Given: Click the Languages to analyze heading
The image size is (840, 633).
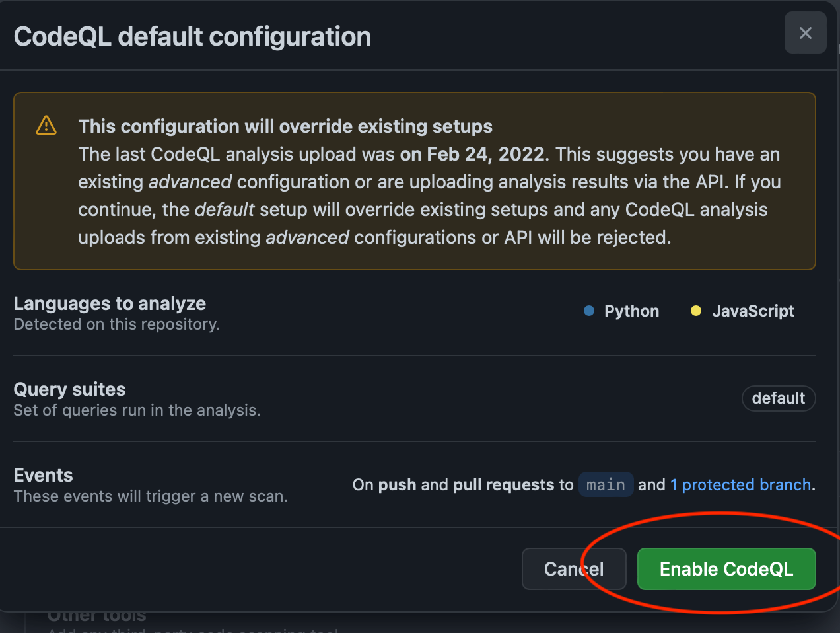Looking at the screenshot, I should (110, 303).
